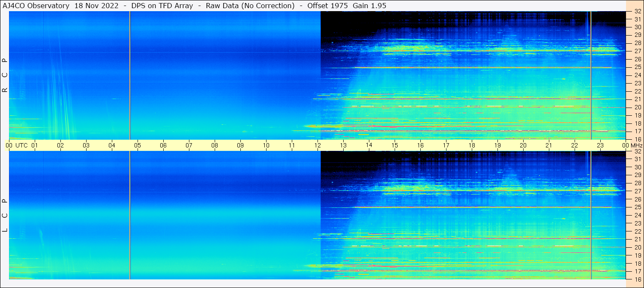This screenshot has height=288, width=644.
Task: Click the UTC label on time axis
Action: click(x=21, y=145)
